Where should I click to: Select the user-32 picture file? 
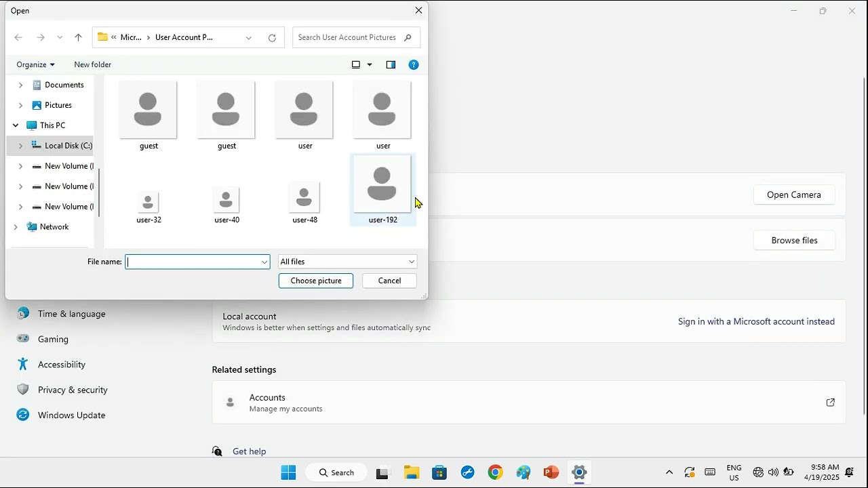[x=149, y=206]
